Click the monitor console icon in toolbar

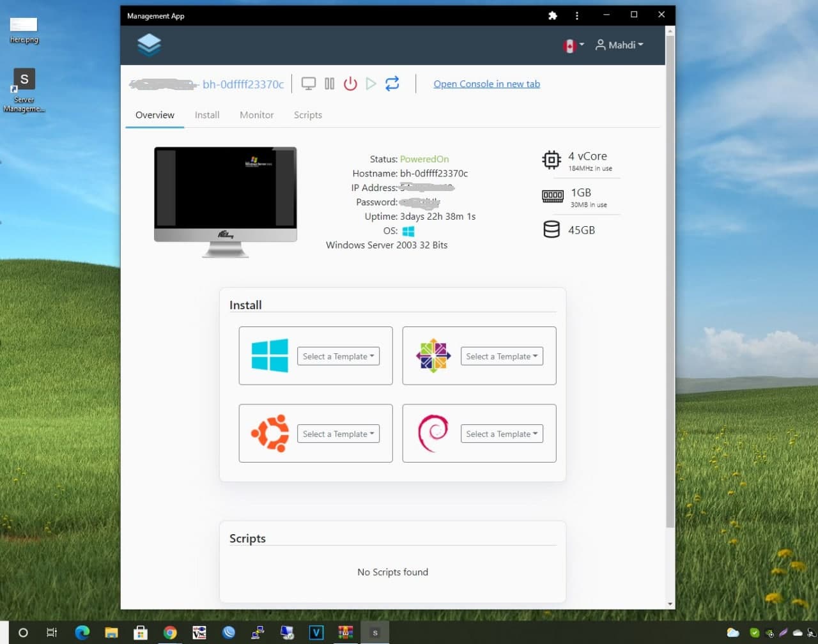pyautogui.click(x=309, y=84)
